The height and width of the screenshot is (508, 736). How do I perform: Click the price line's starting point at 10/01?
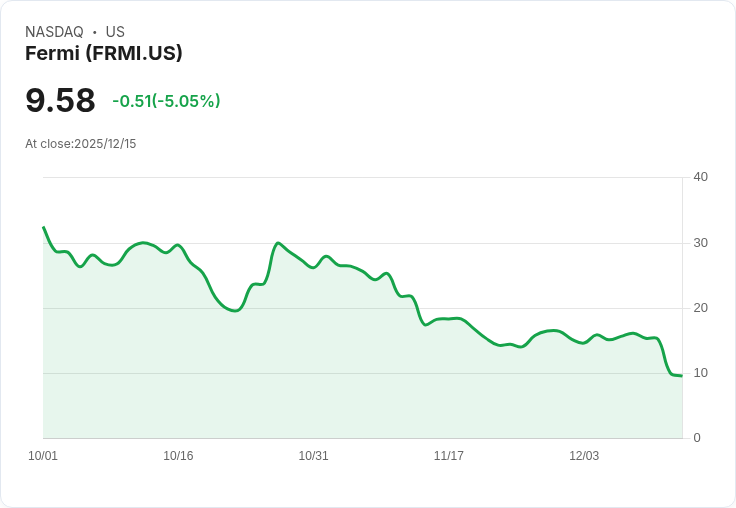[x=44, y=228]
